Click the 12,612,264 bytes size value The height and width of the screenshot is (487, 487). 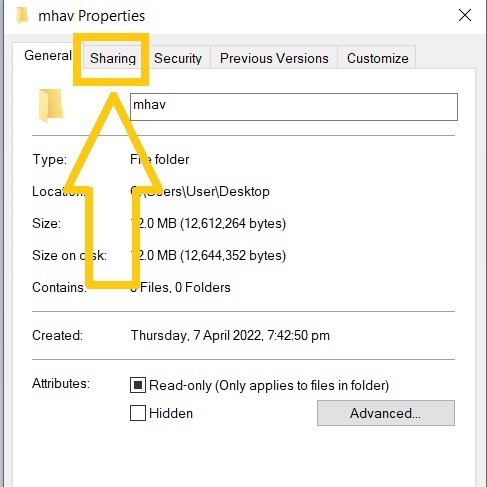click(x=235, y=223)
